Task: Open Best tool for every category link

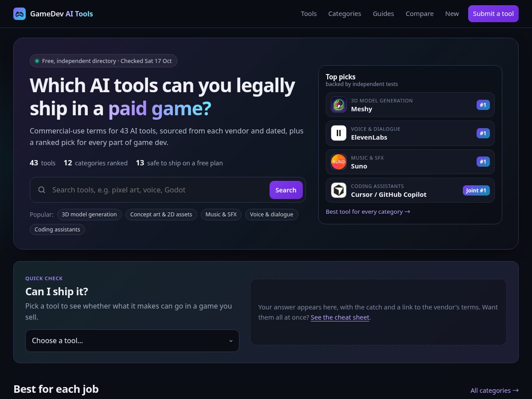Action: (x=368, y=211)
